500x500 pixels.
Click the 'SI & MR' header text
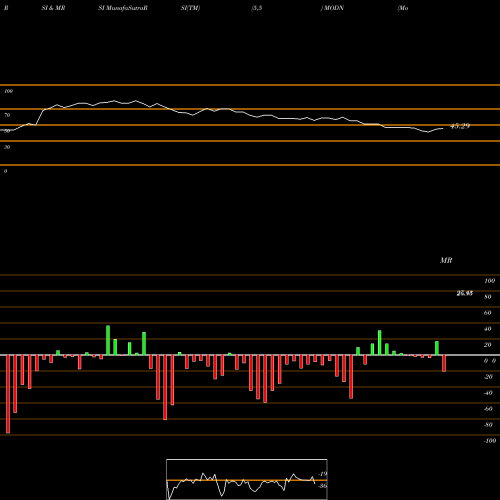[53, 8]
